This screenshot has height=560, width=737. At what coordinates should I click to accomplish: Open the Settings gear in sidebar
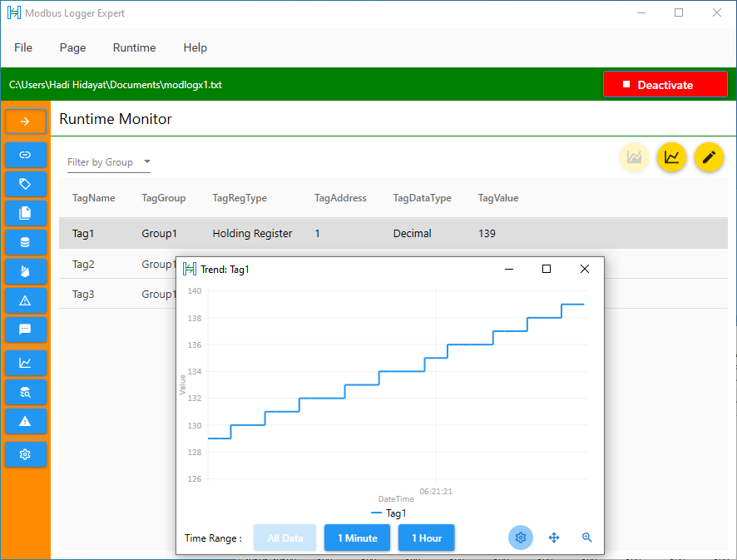coord(26,454)
